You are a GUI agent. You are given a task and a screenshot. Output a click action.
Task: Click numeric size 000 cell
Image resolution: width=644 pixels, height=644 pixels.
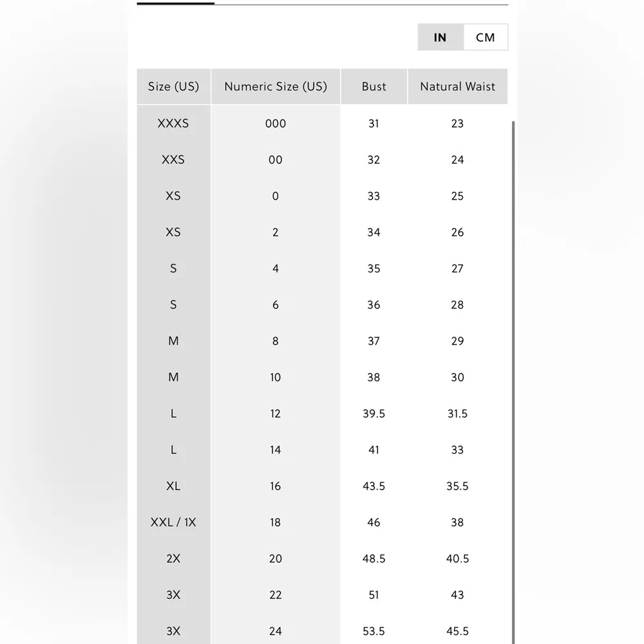point(276,123)
